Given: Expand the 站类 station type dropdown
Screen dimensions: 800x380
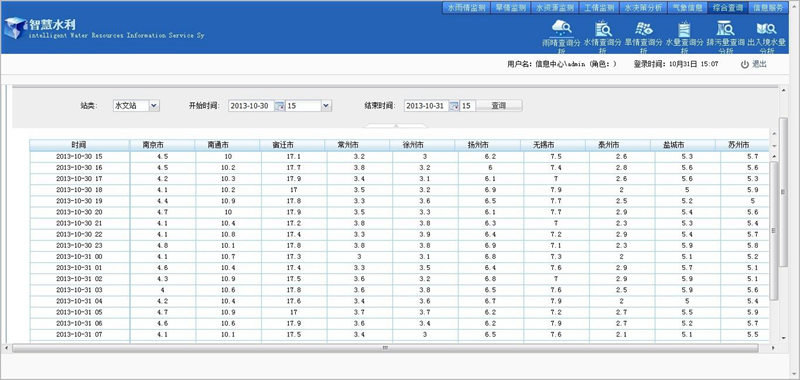Looking at the screenshot, I should click(x=155, y=106).
